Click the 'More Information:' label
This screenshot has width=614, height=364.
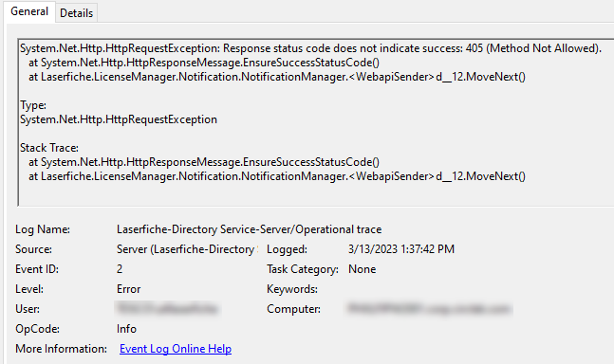click(61, 349)
